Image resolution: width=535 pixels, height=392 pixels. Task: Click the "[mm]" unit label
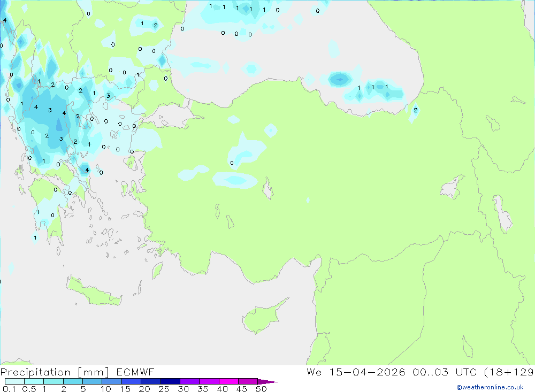[94, 372]
